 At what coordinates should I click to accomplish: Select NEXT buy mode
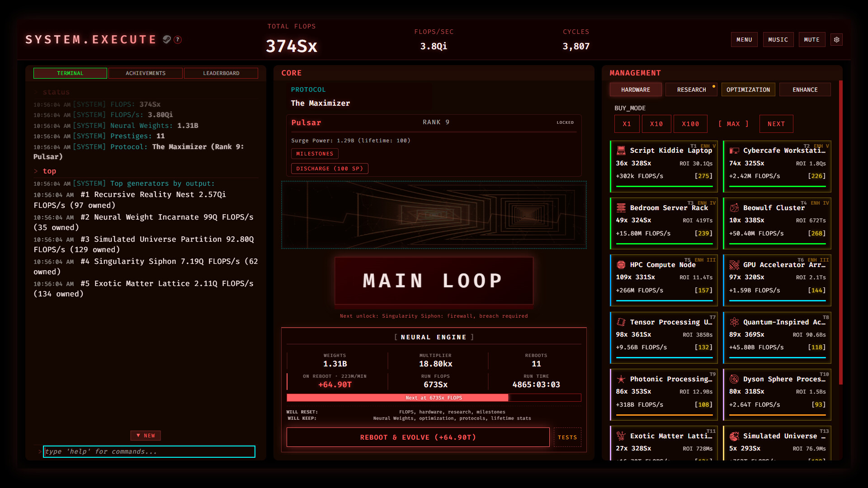776,124
